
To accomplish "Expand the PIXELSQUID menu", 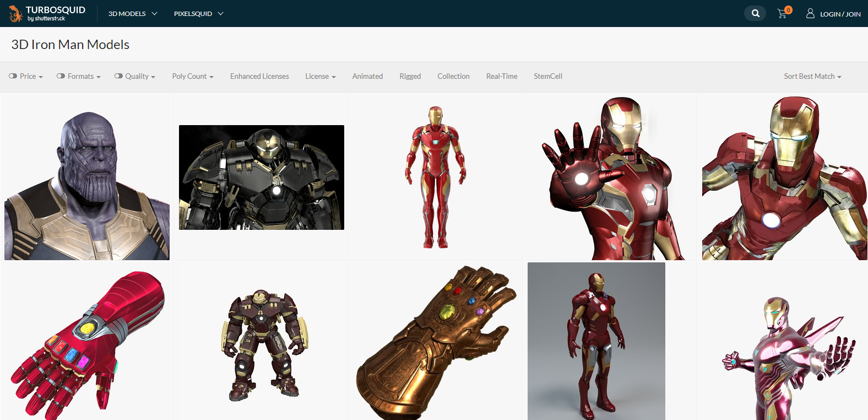I will (198, 13).
